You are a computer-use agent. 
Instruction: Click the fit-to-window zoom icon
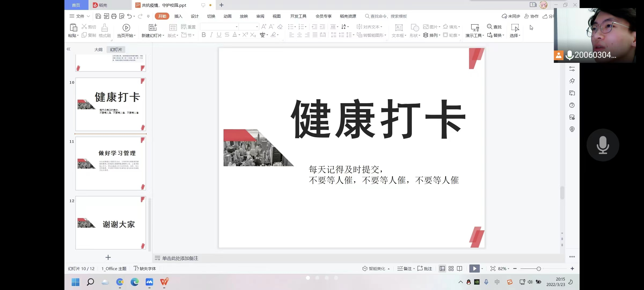(493, 269)
